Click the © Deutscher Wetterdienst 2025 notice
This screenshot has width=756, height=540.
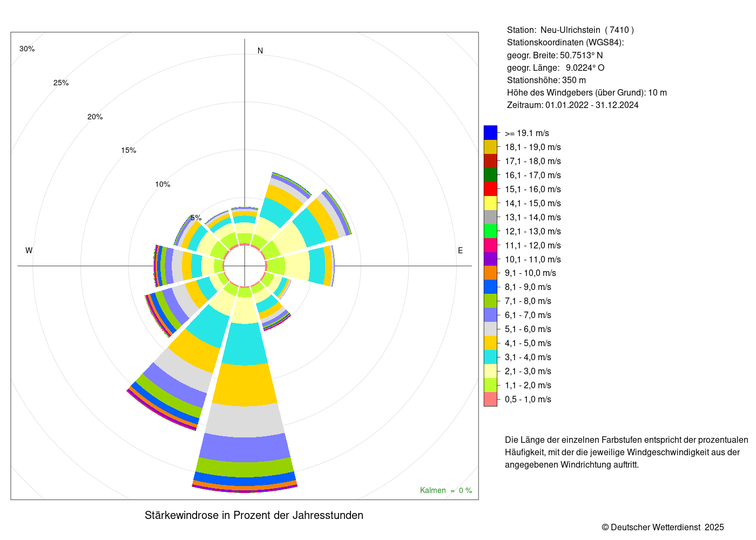[663, 527]
